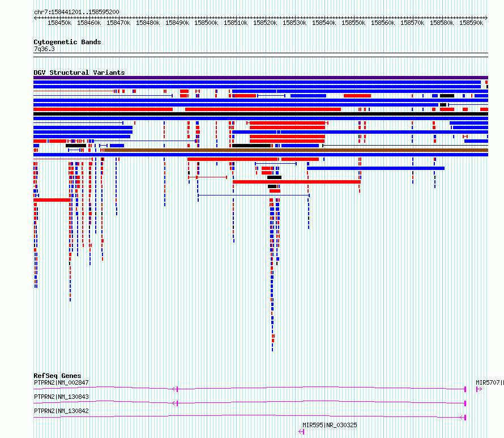Viewport: 504px width, 438px height.
Task: Open the PTPRN2|NM_002847 transcript label
Action: coord(61,382)
